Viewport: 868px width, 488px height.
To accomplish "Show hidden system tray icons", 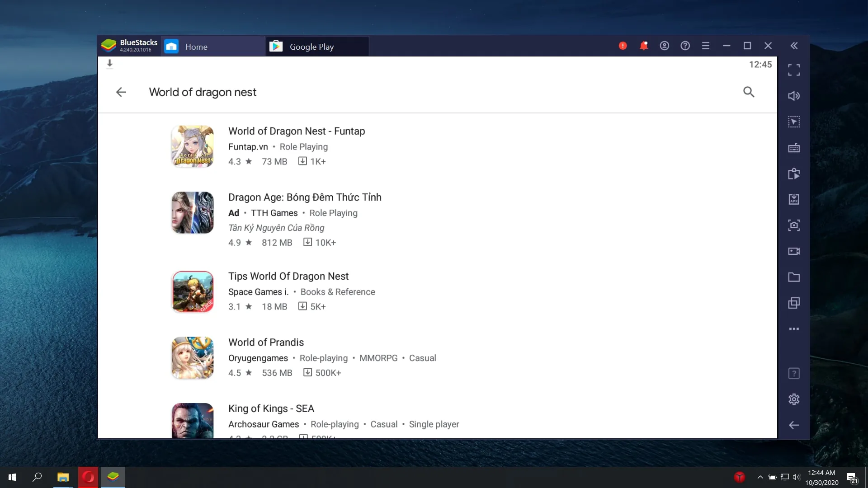I will point(760,477).
